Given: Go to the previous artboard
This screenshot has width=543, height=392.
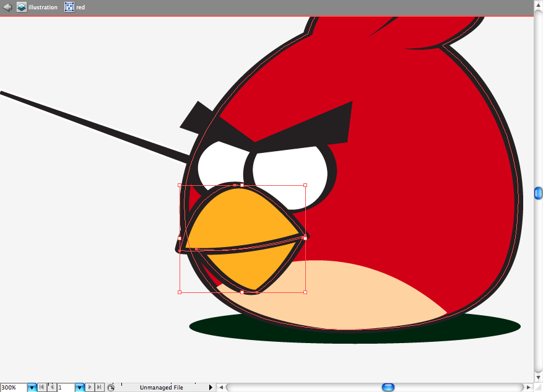Looking at the screenshot, I should pyautogui.click(x=51, y=387).
